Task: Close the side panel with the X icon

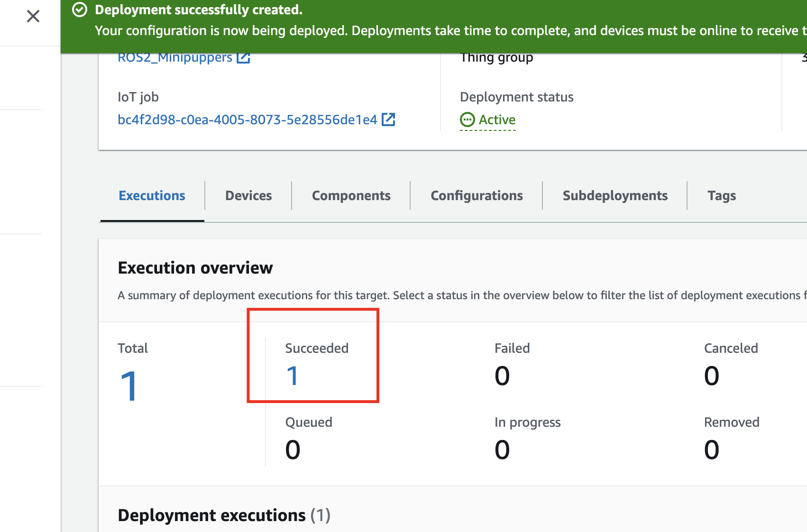Action: coord(33,17)
